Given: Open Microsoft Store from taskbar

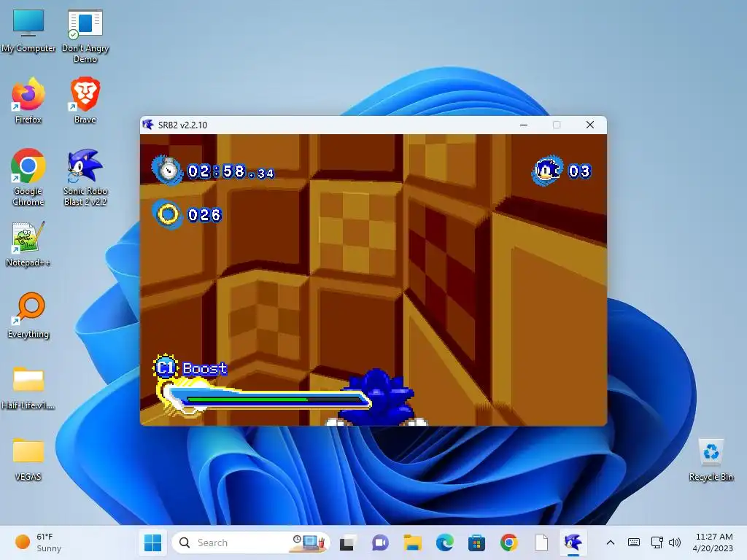Looking at the screenshot, I should [476, 542].
